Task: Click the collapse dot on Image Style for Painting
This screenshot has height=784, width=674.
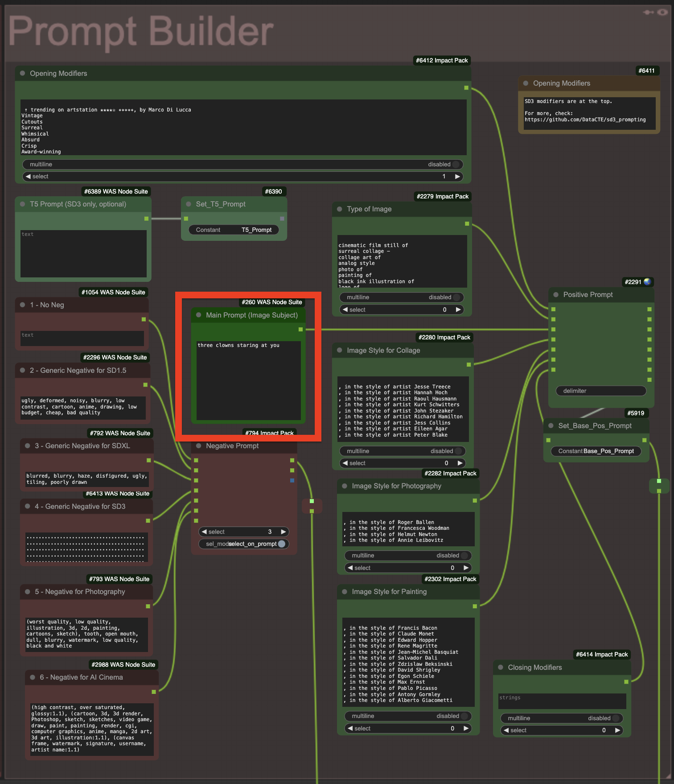Action: tap(345, 592)
